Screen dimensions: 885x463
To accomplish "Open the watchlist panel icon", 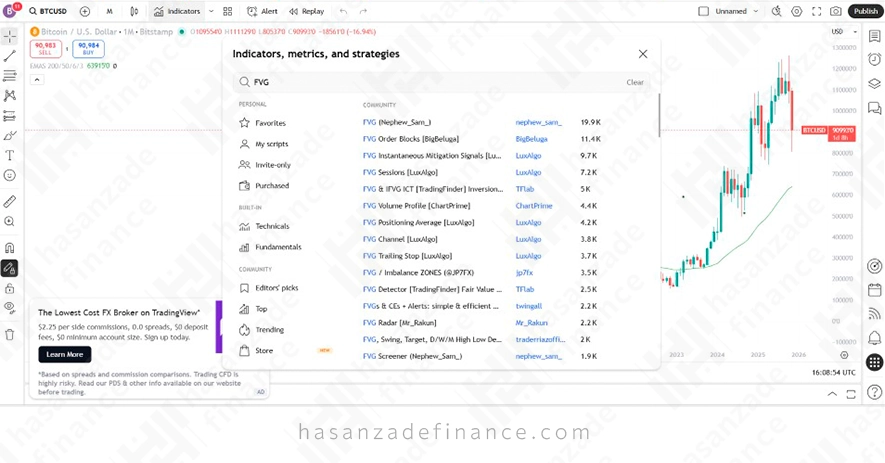I will click(874, 36).
